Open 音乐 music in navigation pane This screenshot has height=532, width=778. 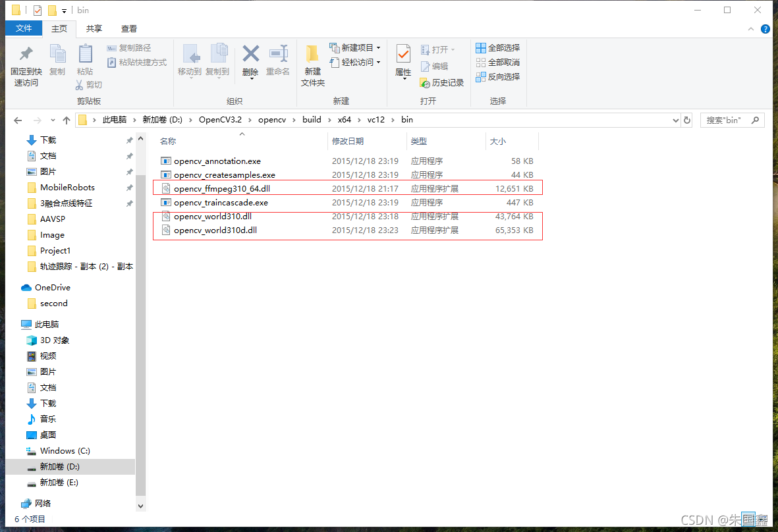[x=47, y=419]
